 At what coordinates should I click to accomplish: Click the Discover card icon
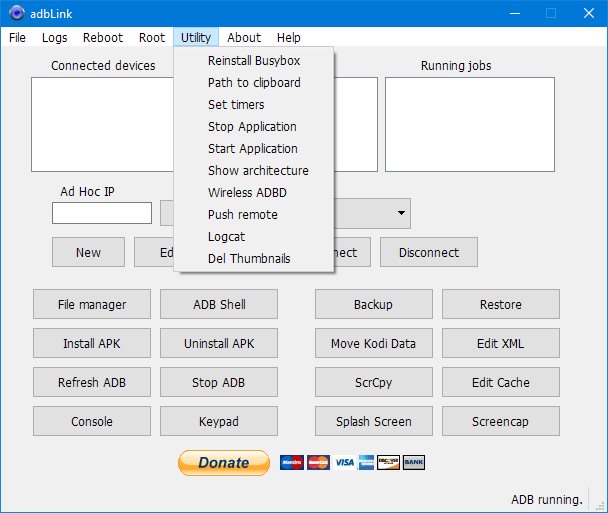(388, 462)
